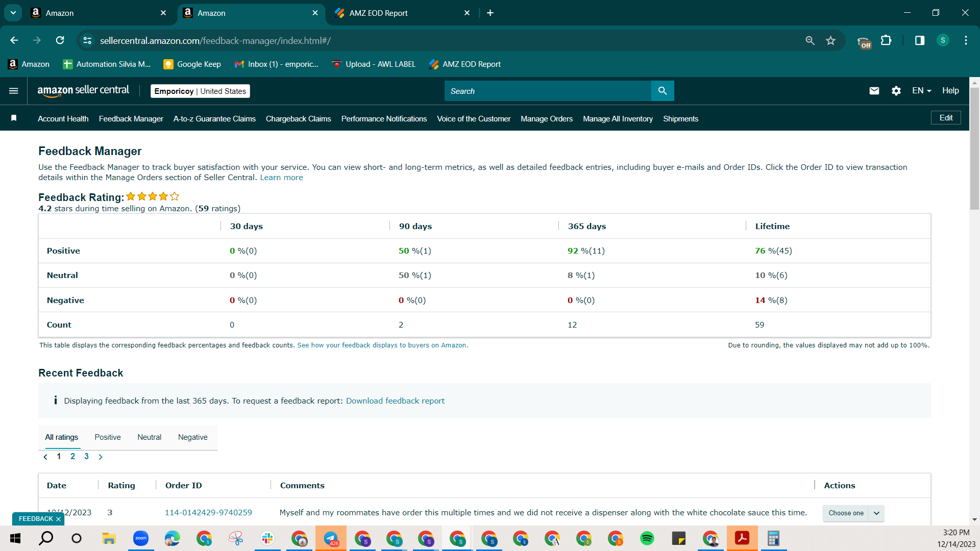Open Account Health in the navigation bar
Viewport: 980px width, 551px height.
pyautogui.click(x=63, y=118)
